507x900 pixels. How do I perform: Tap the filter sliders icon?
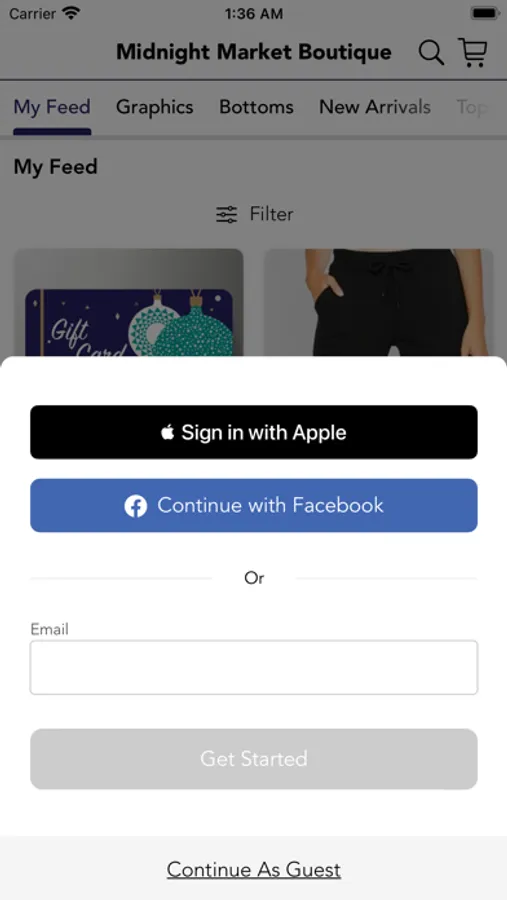[226, 215]
